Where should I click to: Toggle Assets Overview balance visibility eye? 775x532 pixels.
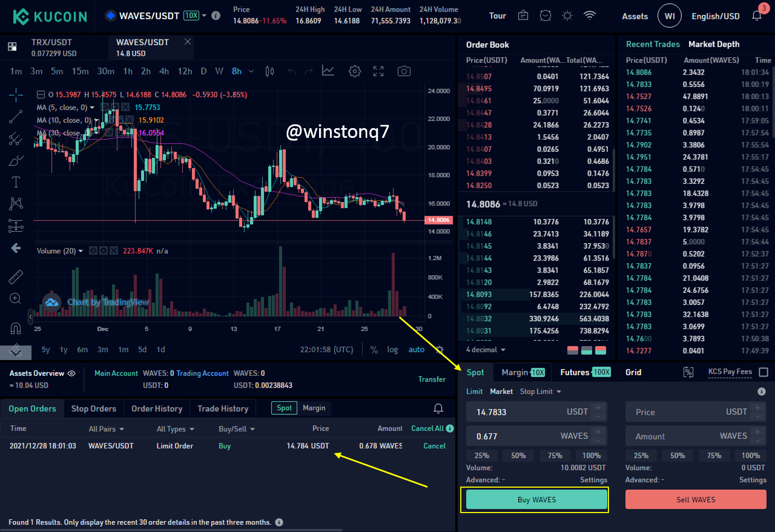point(71,373)
